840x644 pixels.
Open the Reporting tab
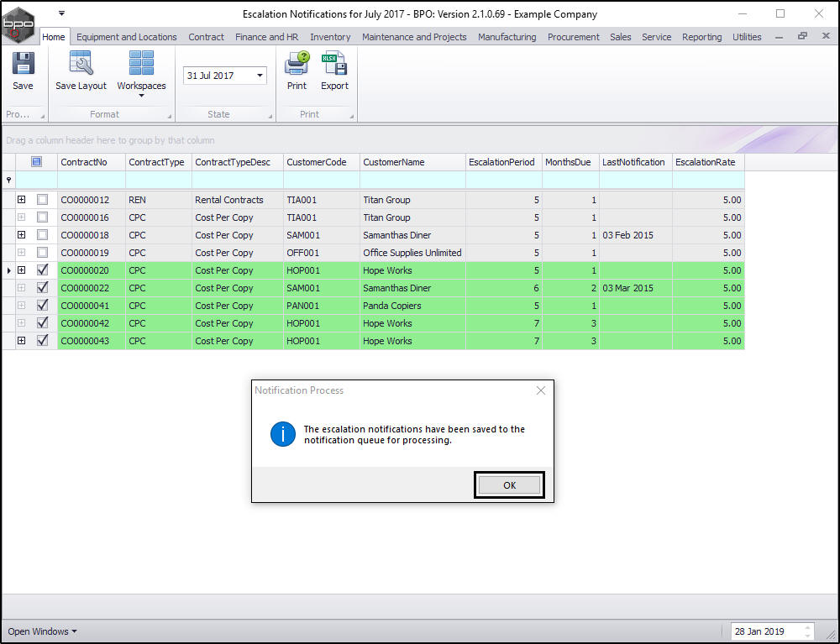[701, 37]
